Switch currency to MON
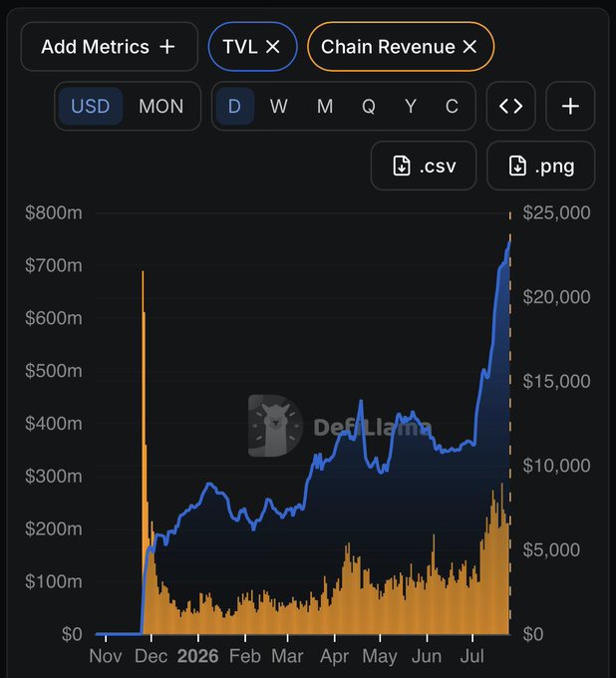The height and width of the screenshot is (678, 616). pyautogui.click(x=160, y=106)
